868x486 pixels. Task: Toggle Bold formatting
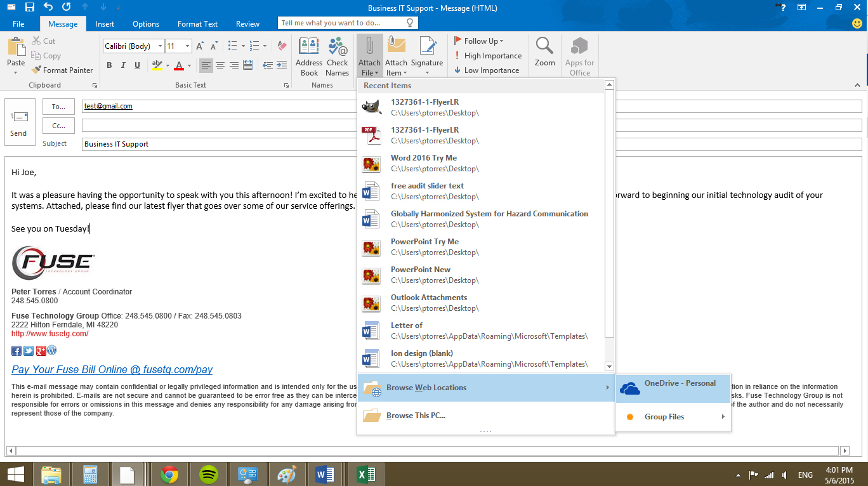[x=109, y=65]
